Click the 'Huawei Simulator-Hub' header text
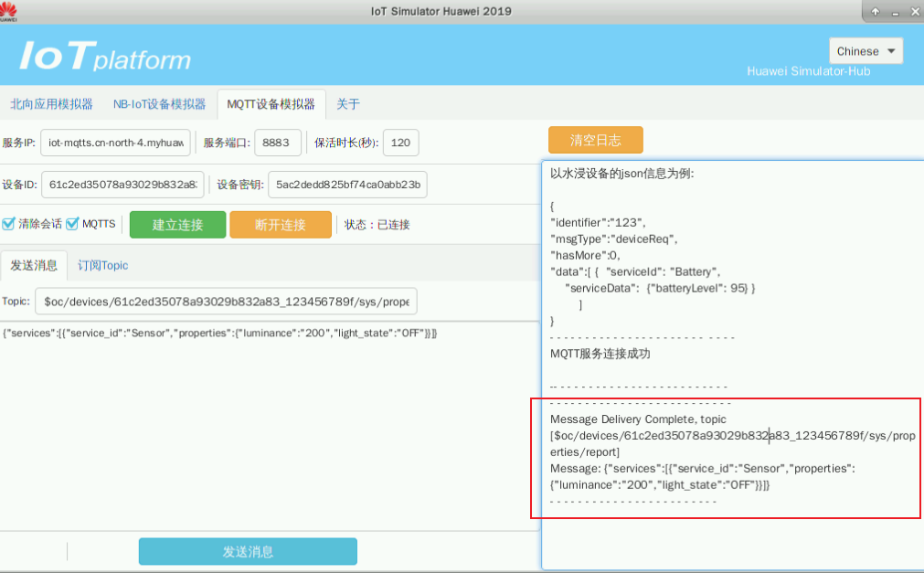The width and height of the screenshot is (924, 573). pos(809,70)
